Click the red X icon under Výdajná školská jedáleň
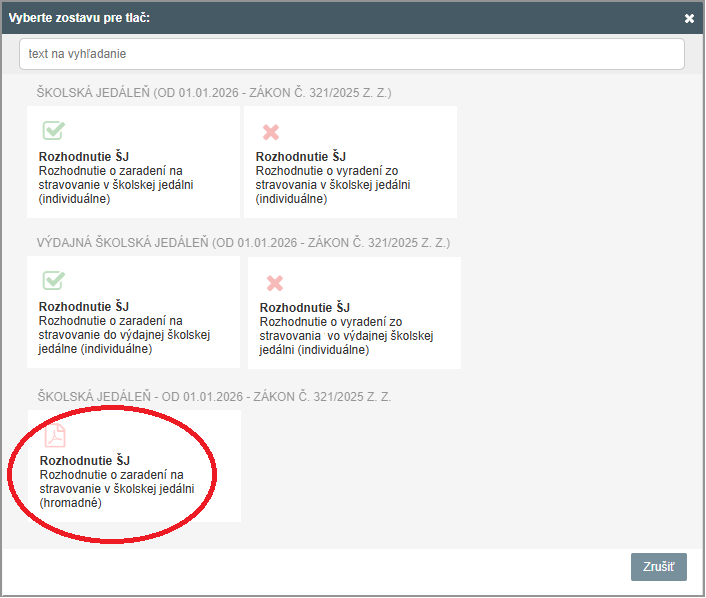Image resolution: width=706 pixels, height=598 pixels. pyautogui.click(x=274, y=283)
